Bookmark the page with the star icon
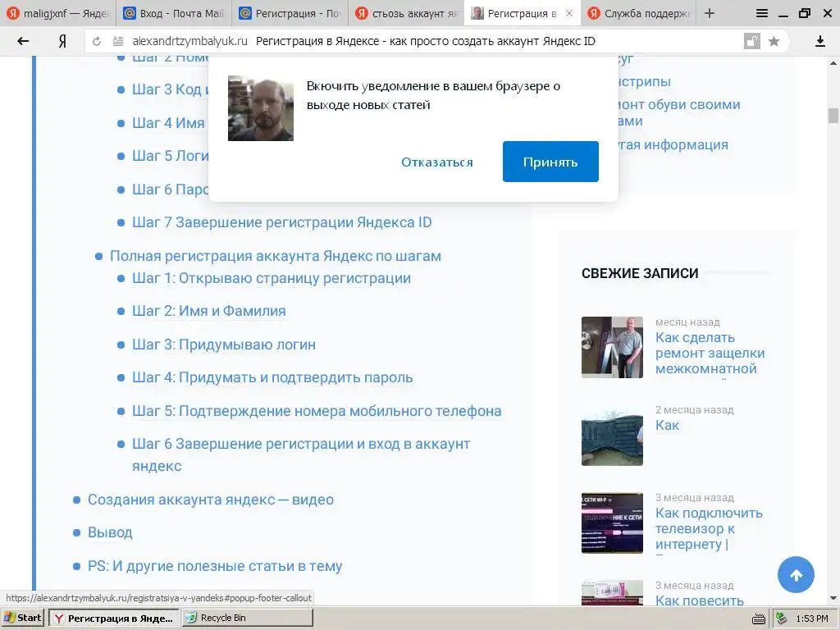This screenshot has height=630, width=840. [x=774, y=41]
